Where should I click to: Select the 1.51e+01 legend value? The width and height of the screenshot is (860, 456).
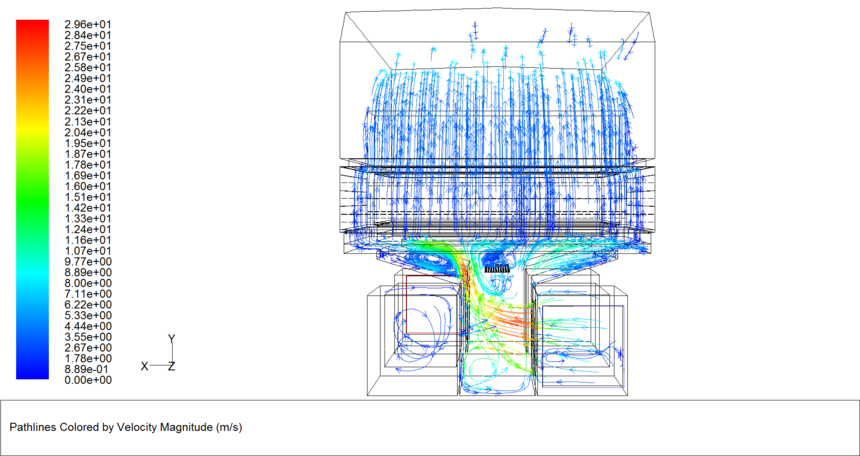click(x=88, y=197)
